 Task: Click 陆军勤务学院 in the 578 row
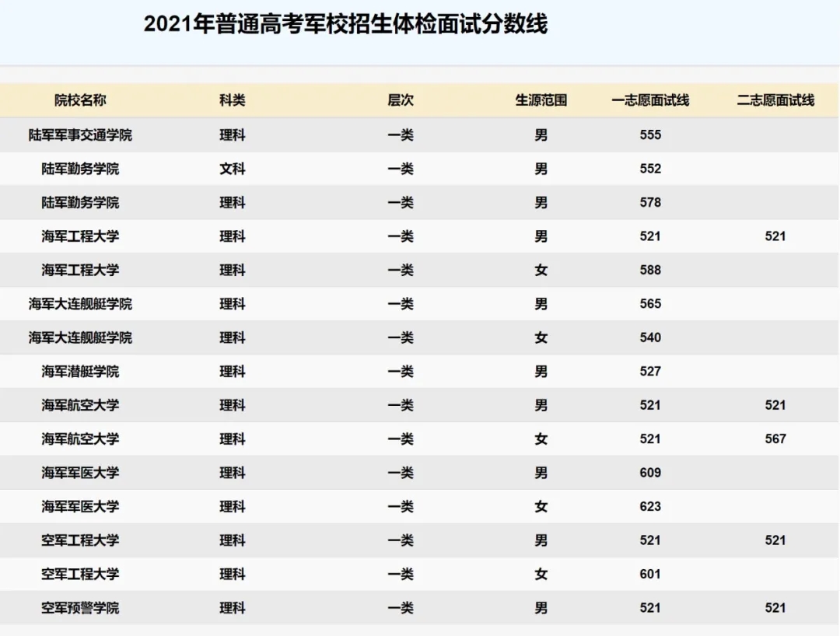tap(80, 202)
